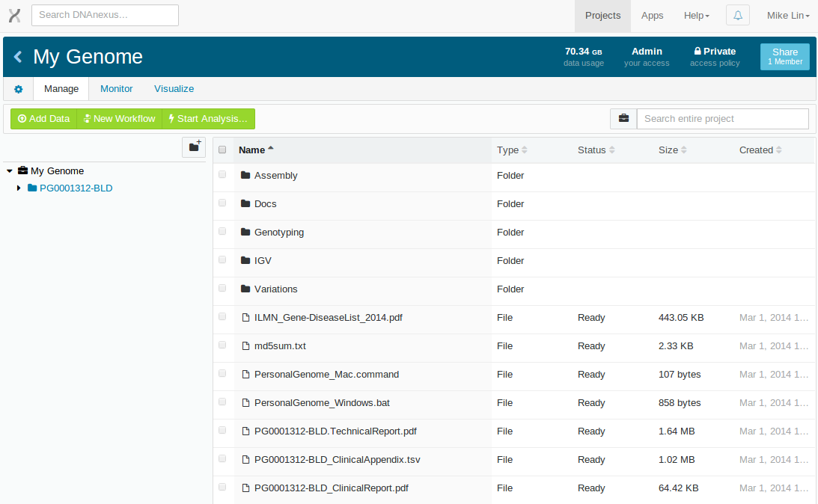The width and height of the screenshot is (818, 504).
Task: Click the file icon for PG0001312-BLD_ClinicalAppendix.tsv
Action: pyautogui.click(x=245, y=459)
